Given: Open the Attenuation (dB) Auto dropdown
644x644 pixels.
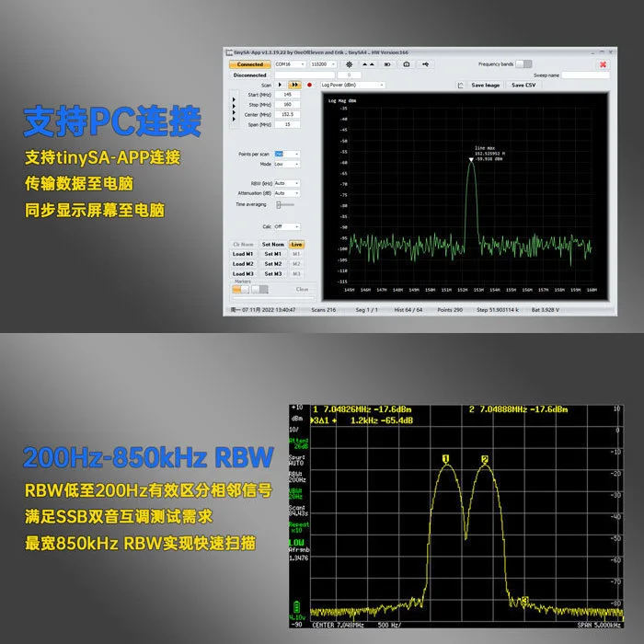Looking at the screenshot, I should [x=287, y=193].
